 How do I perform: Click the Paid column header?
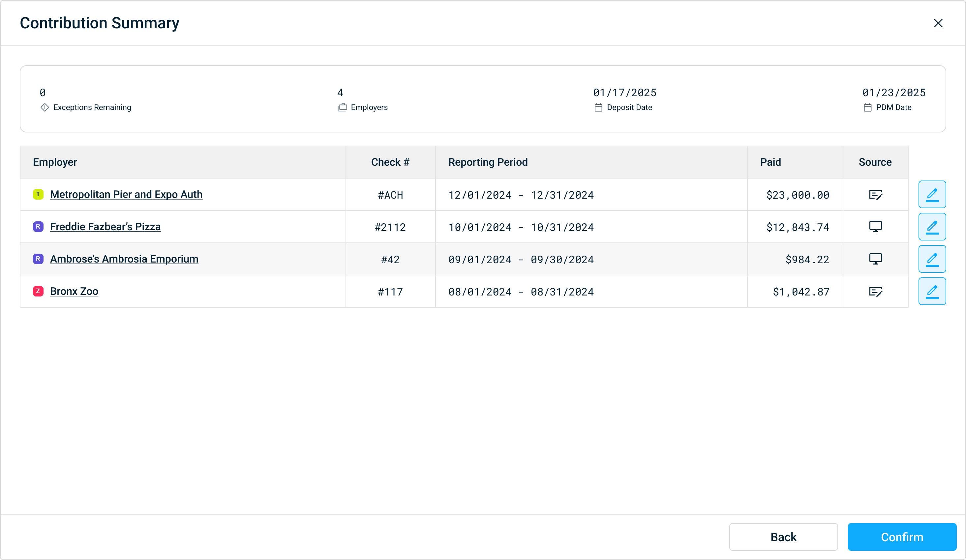(770, 162)
